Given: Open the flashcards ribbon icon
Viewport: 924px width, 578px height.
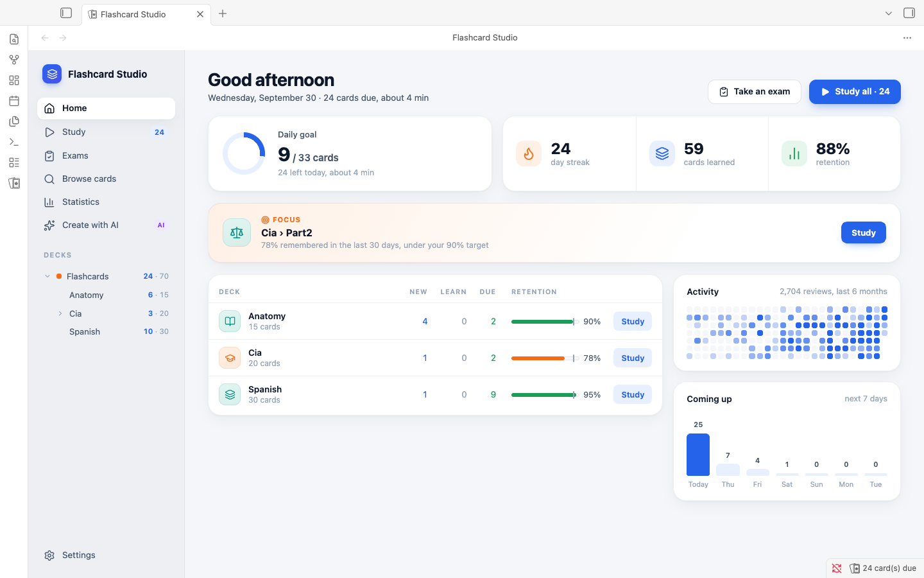Looking at the screenshot, I should click(x=14, y=183).
